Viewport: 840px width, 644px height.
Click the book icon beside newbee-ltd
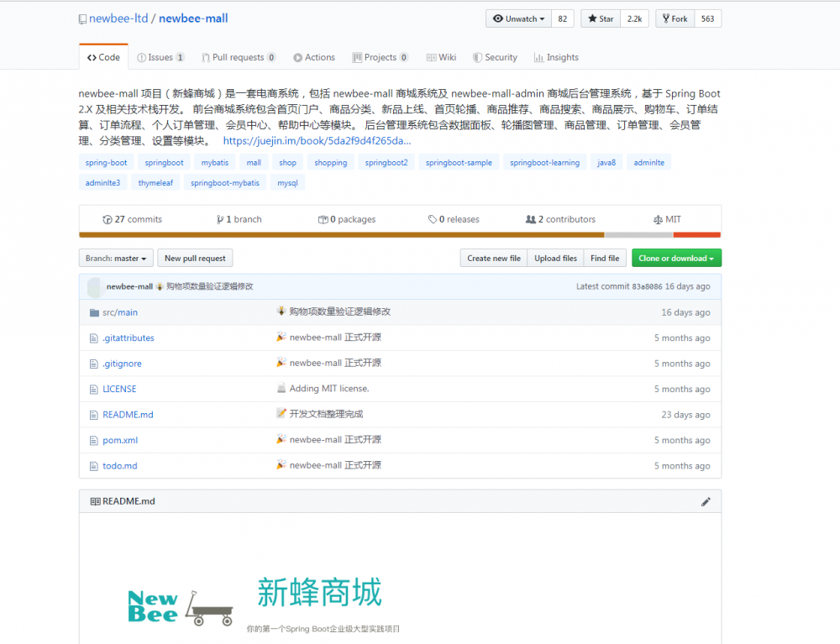[x=81, y=18]
